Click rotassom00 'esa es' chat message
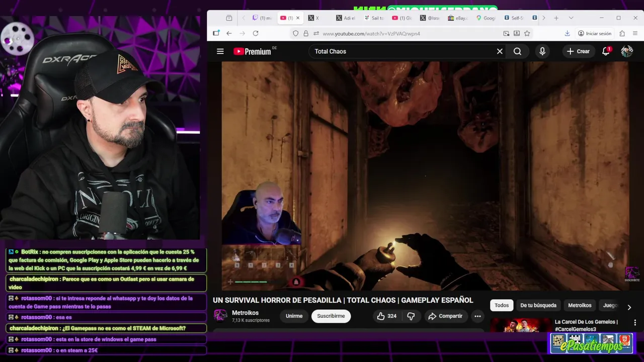 (x=106, y=317)
